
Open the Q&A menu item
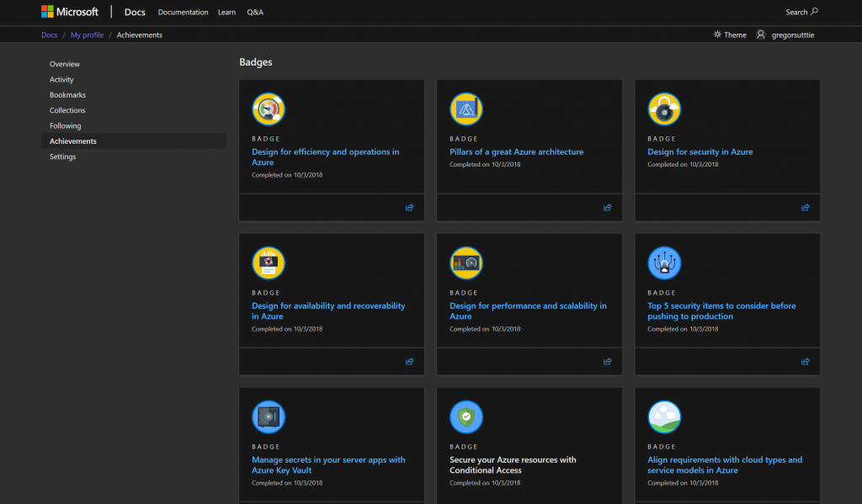(254, 12)
